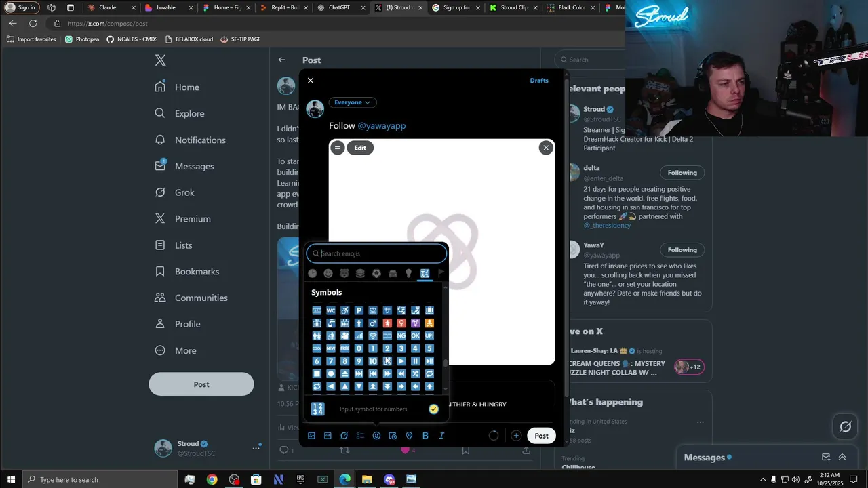Switch to Activity emoji category
Viewport: 868px width, 488px height.
tap(376, 273)
